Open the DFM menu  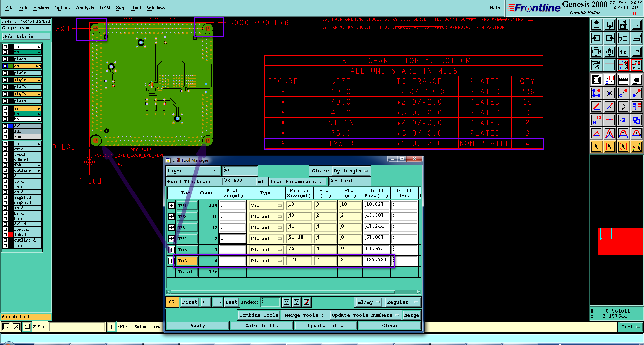(x=105, y=8)
